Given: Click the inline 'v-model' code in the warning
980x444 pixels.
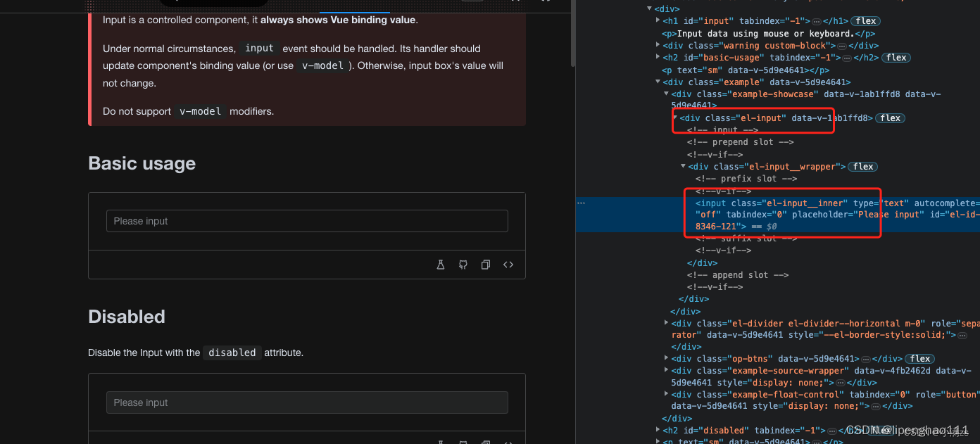Looking at the screenshot, I should [x=322, y=65].
